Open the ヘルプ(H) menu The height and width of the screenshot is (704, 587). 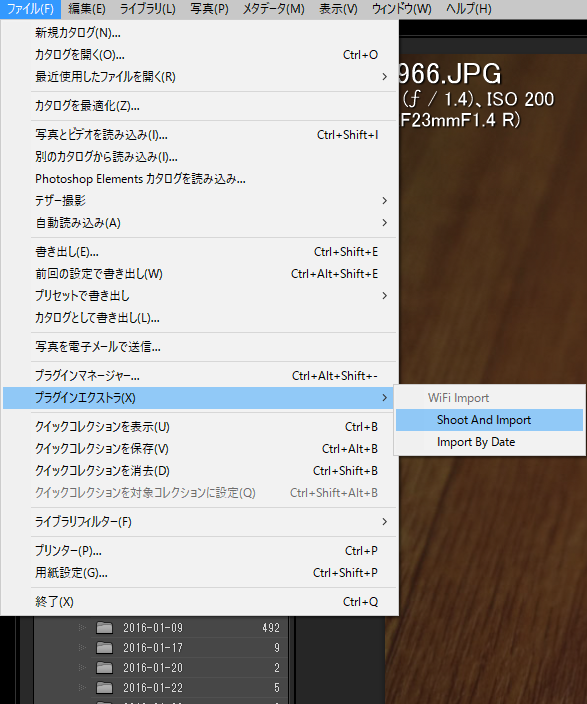click(x=469, y=9)
